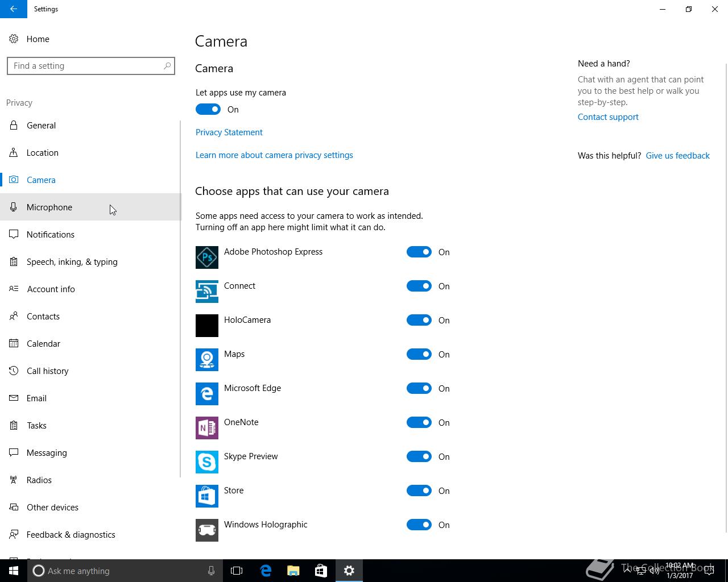Select Email in privacy list

tap(90, 398)
